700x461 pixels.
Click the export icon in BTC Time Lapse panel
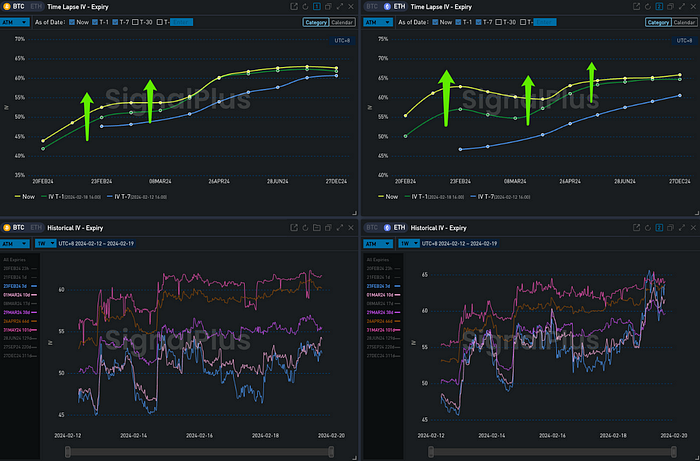[294, 6]
